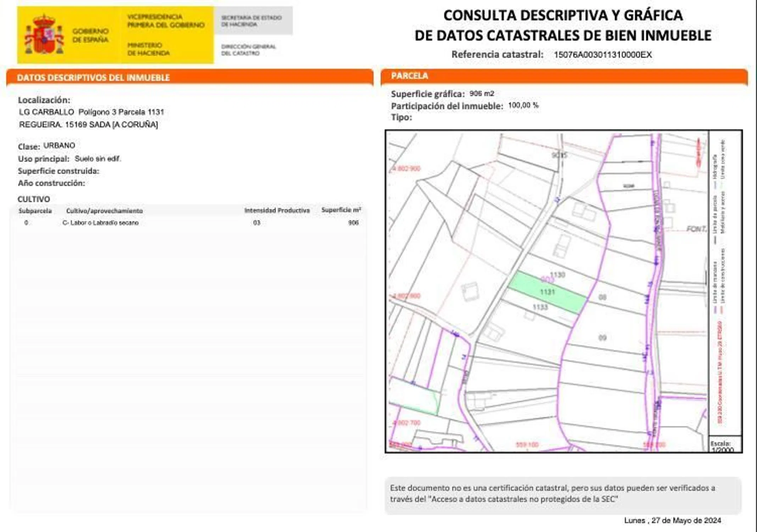
Task: Click parcel 1133 label on the map
Action: coord(540,307)
